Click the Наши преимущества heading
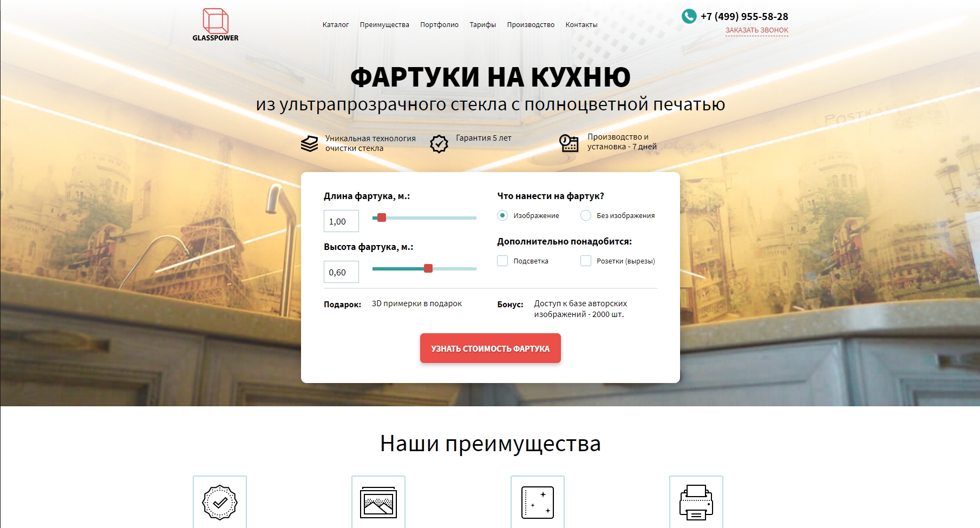Viewport: 980px width, 528px height. tap(491, 444)
